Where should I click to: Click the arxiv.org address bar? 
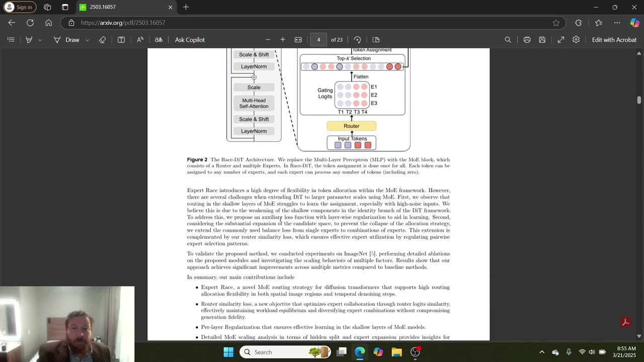[313, 23]
